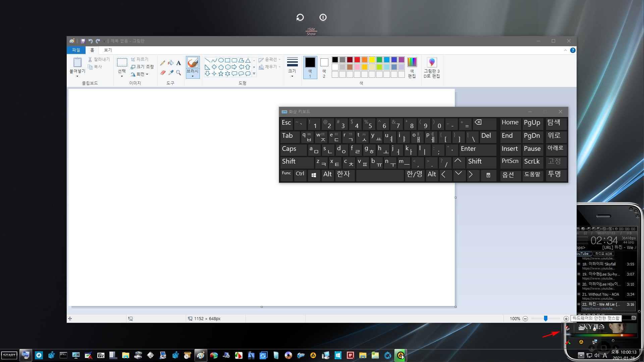This screenshot has height=362, width=644.
Task: Open 색 편집 edit colors
Action: point(412,68)
